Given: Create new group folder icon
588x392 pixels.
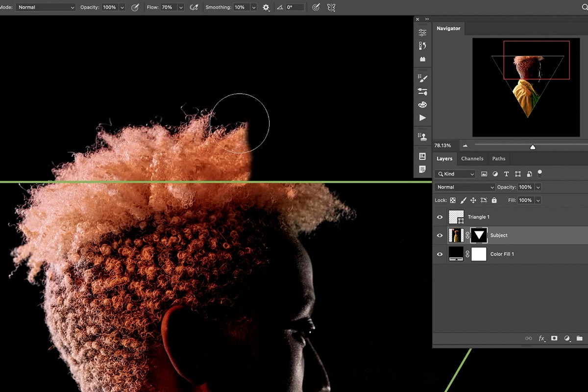Looking at the screenshot, I should [580, 338].
